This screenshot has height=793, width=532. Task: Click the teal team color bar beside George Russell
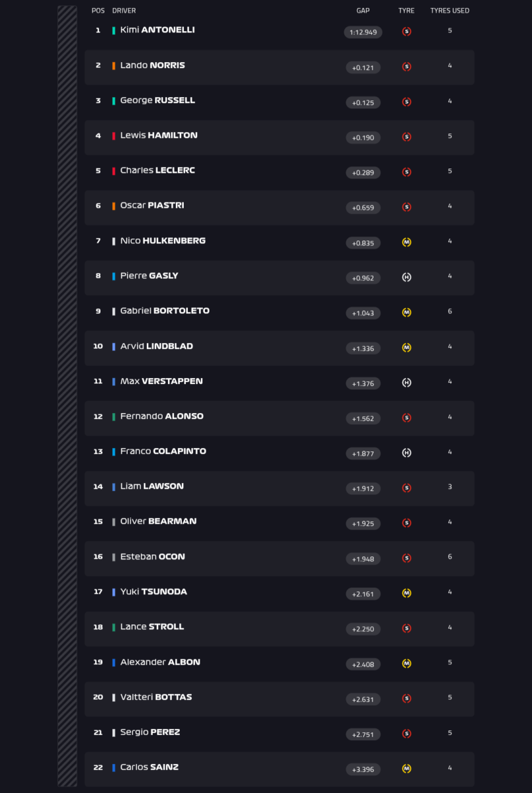[x=114, y=100]
